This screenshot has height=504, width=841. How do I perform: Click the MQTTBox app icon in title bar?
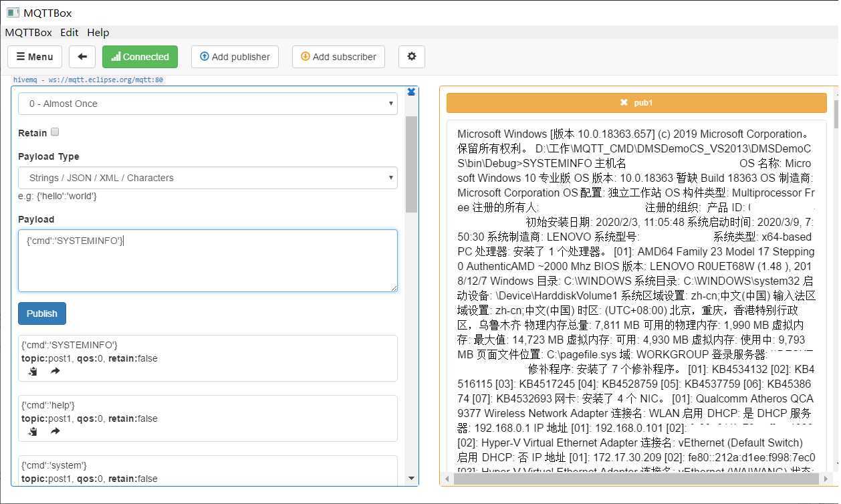point(12,13)
